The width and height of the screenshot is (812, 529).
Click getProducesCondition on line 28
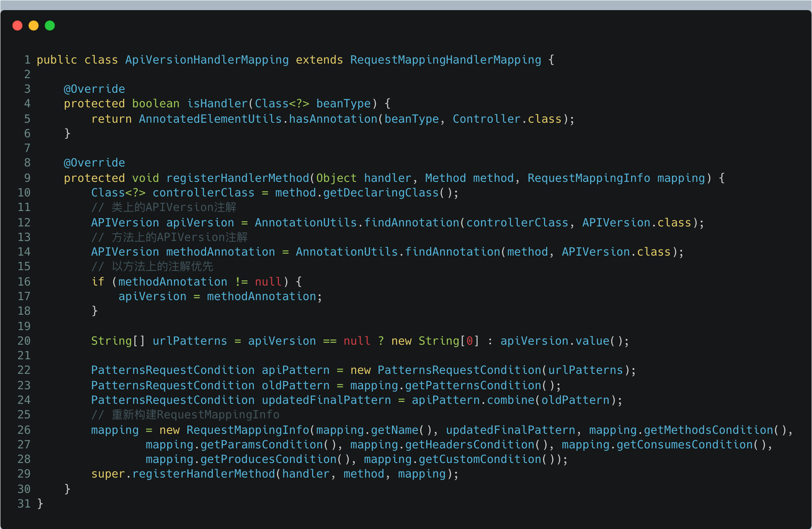click(x=268, y=459)
